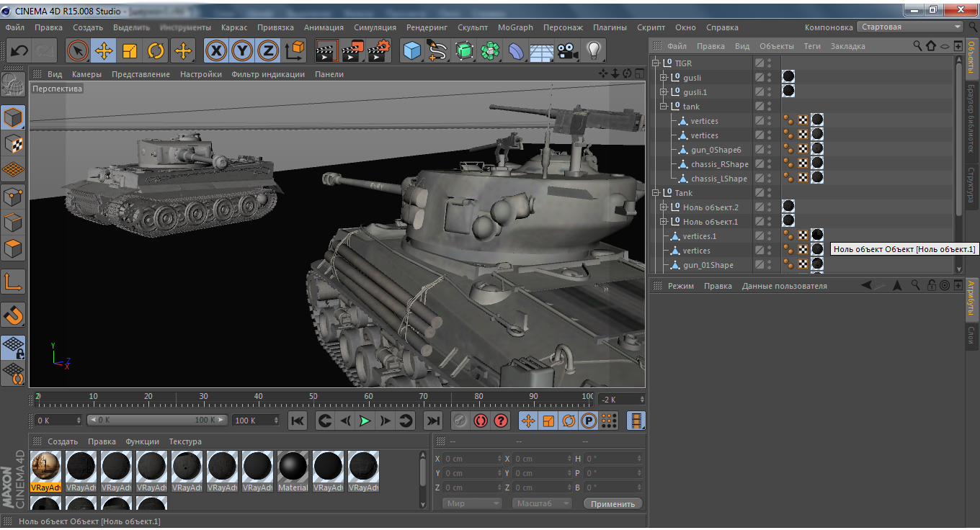The image size is (980, 530).
Task: Open the render settings icon
Action: coord(379,51)
